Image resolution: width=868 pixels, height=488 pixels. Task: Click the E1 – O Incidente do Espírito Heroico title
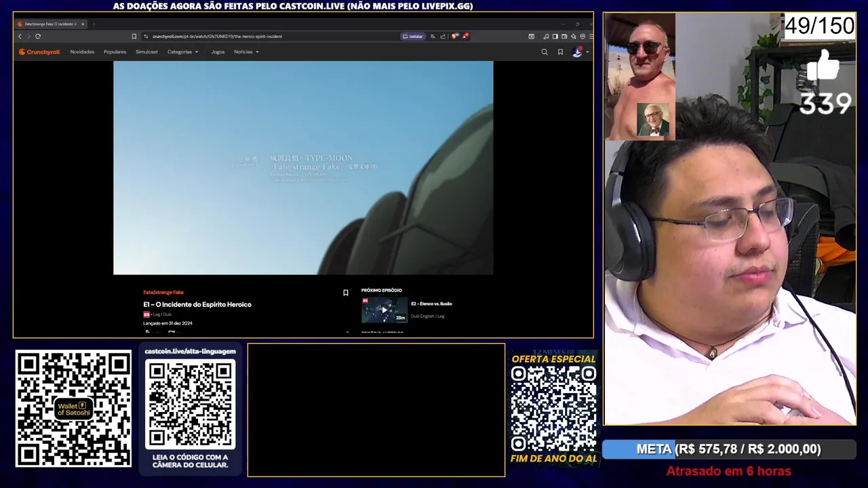click(x=197, y=304)
